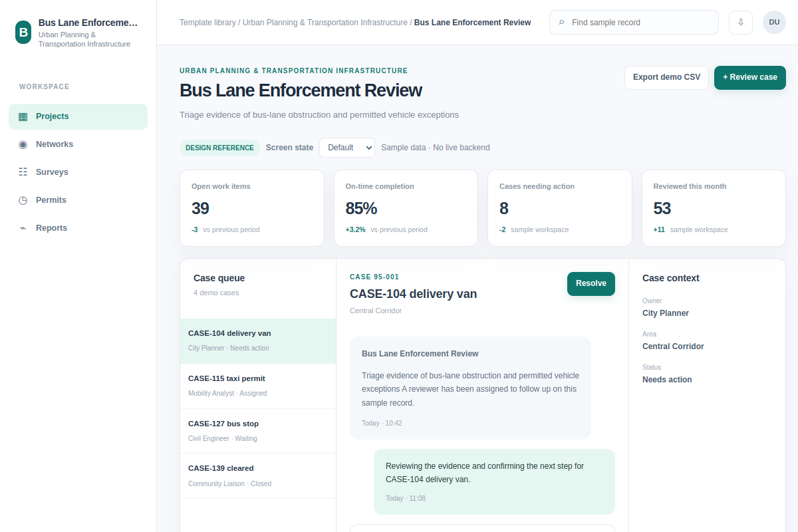Image resolution: width=798 pixels, height=532 pixels.
Task: Open the Surveys menu label
Action: (x=52, y=172)
